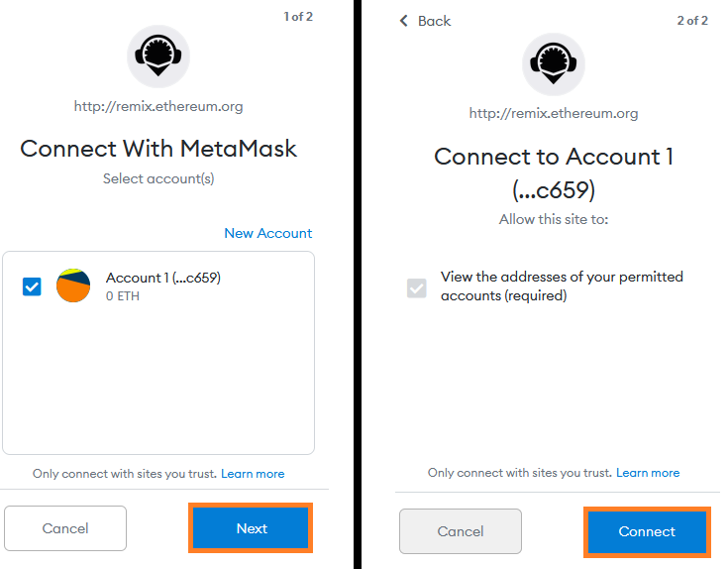728x569 pixels.
Task: Click the 0 ETH balance text
Action: click(124, 296)
